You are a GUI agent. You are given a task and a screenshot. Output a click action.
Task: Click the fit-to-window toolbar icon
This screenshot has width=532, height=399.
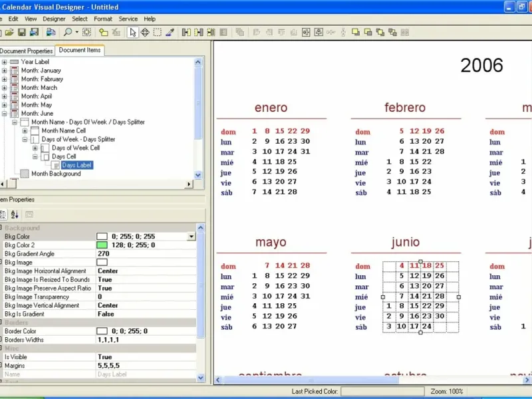[x=87, y=32]
